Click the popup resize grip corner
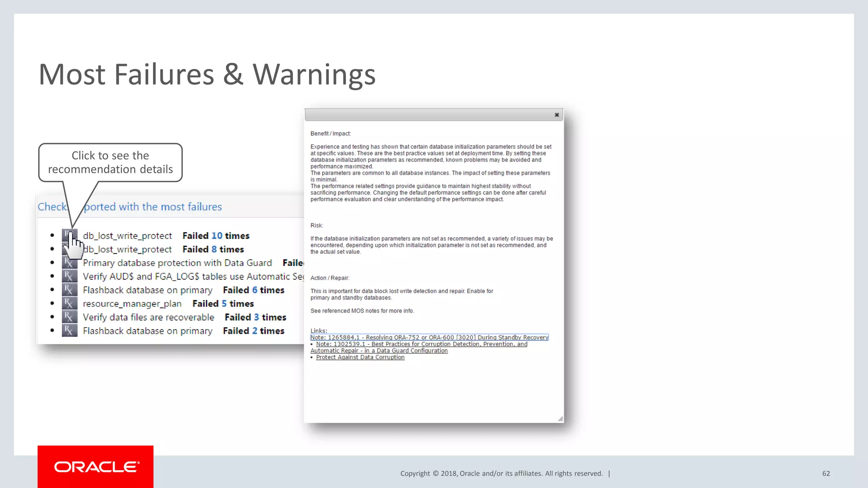This screenshot has height=488, width=868. tap(560, 419)
